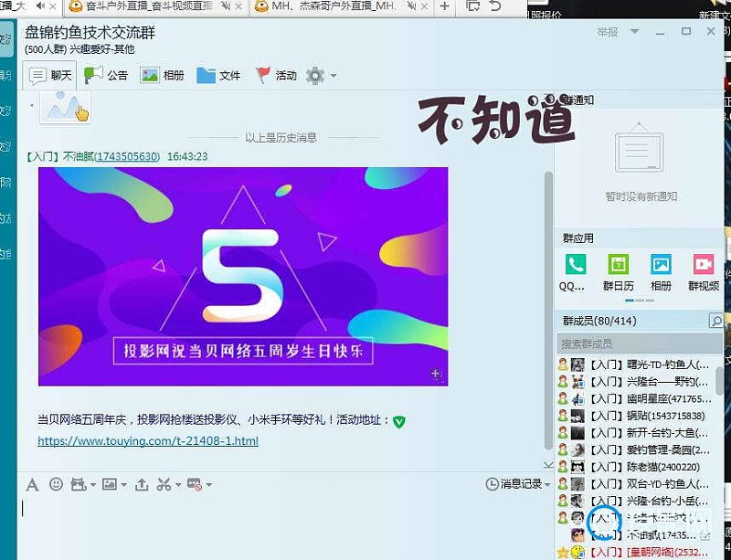Select member 新开-台钓-大鱼
Screen dimensions: 731x560
(x=634, y=433)
